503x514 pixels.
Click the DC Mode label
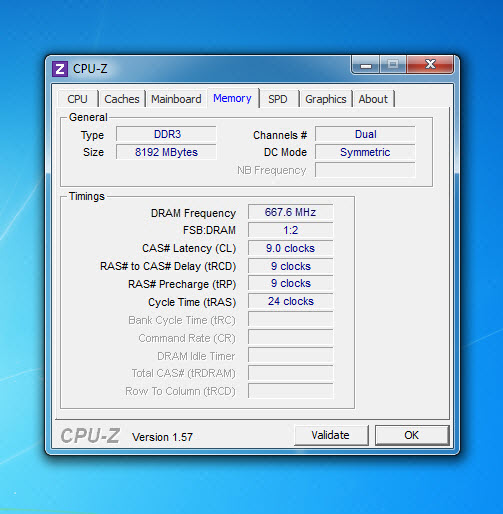pyautogui.click(x=285, y=152)
